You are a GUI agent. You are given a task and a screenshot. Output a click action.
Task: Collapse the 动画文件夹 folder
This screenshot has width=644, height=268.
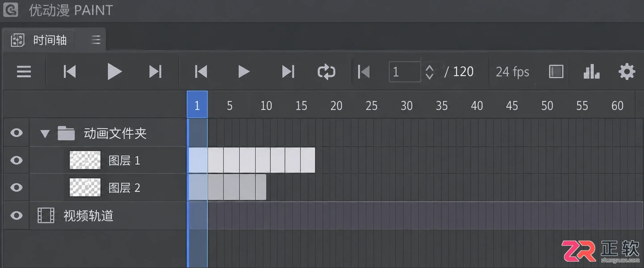(45, 134)
